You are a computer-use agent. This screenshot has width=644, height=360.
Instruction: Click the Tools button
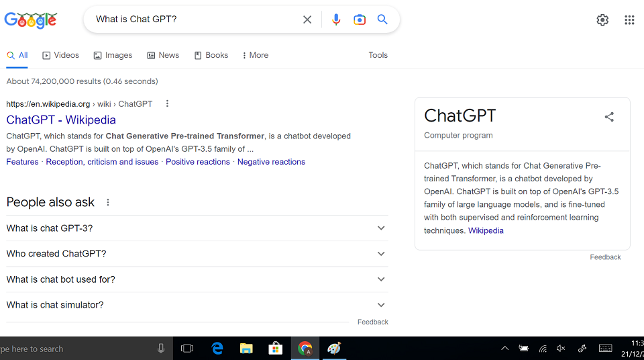point(378,55)
